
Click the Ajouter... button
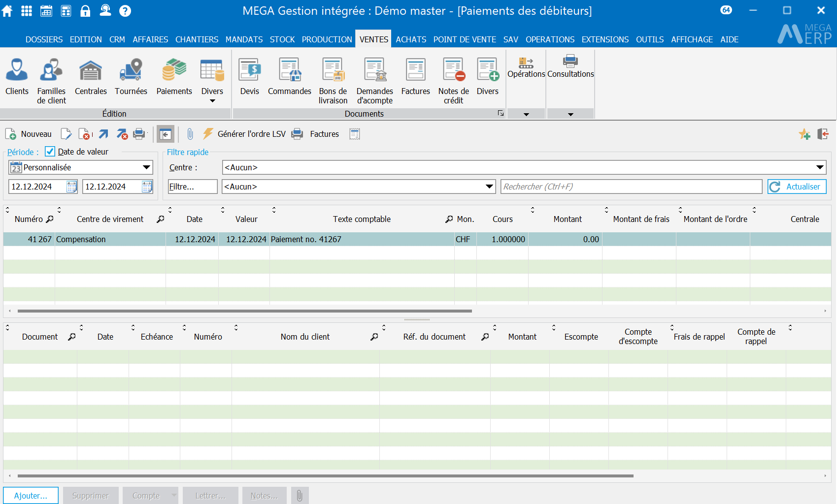(31, 495)
